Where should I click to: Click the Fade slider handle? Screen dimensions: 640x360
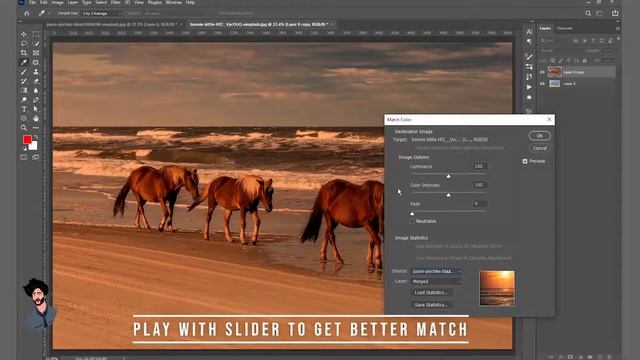click(x=412, y=213)
